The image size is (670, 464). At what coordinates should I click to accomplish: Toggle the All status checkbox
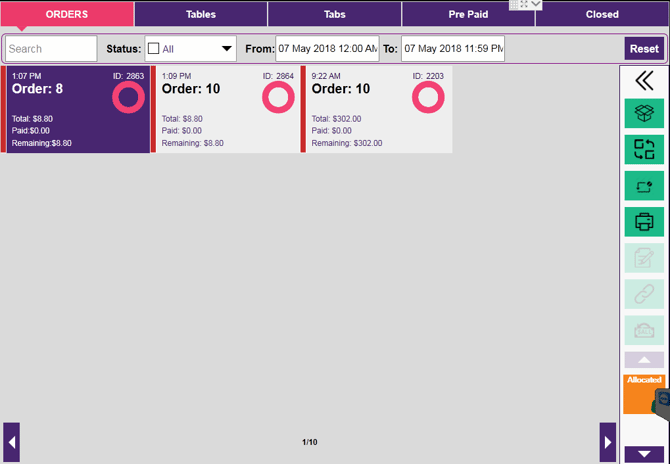pyautogui.click(x=153, y=49)
